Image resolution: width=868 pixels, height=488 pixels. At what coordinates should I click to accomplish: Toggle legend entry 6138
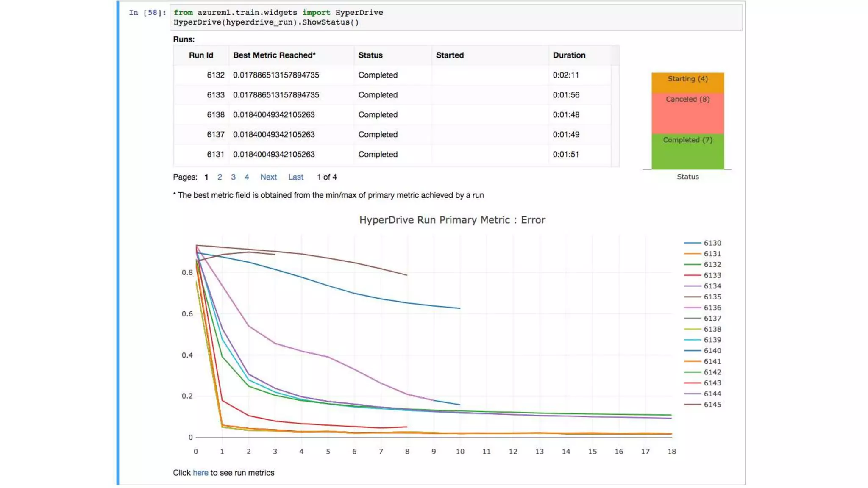point(702,329)
